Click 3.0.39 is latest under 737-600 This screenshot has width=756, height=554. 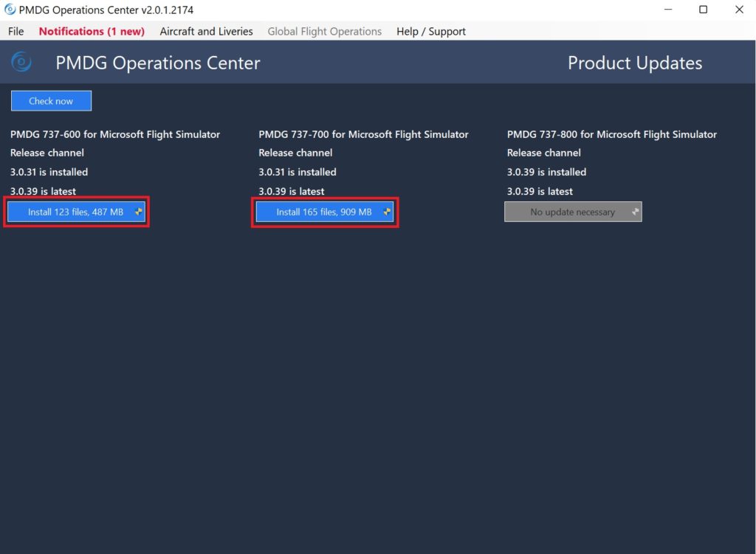point(43,191)
